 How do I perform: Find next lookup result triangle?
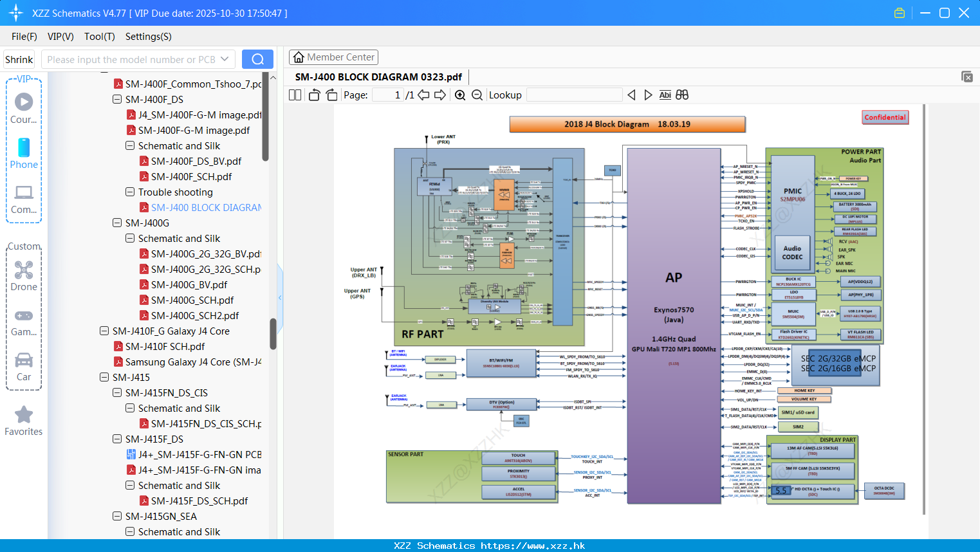pyautogui.click(x=648, y=95)
